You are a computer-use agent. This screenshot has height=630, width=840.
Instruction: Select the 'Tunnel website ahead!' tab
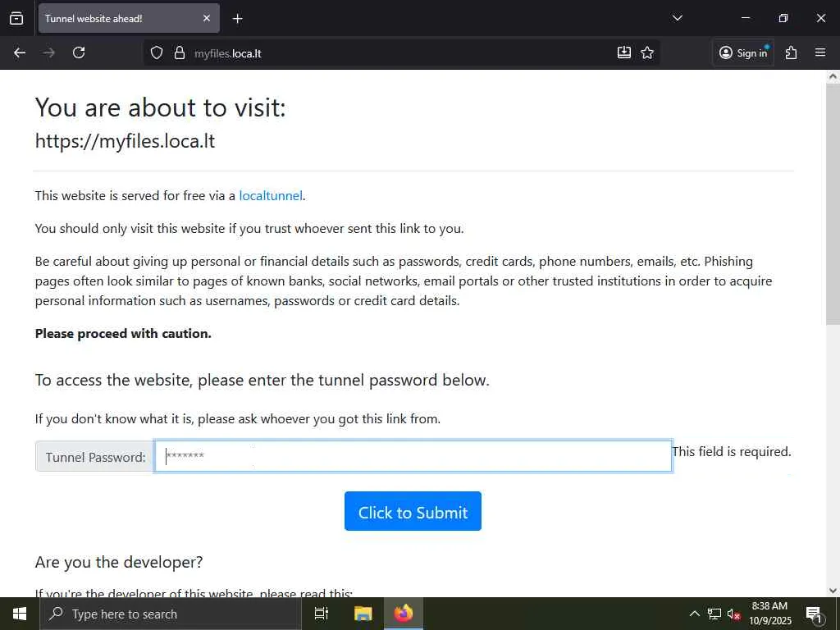click(129, 18)
